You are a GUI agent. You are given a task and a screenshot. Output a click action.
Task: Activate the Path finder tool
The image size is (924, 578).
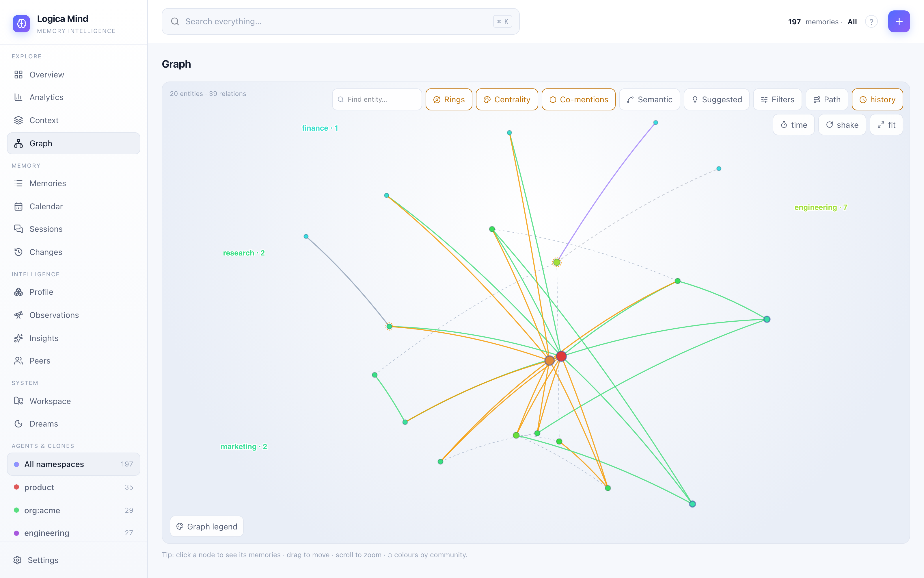(x=827, y=99)
